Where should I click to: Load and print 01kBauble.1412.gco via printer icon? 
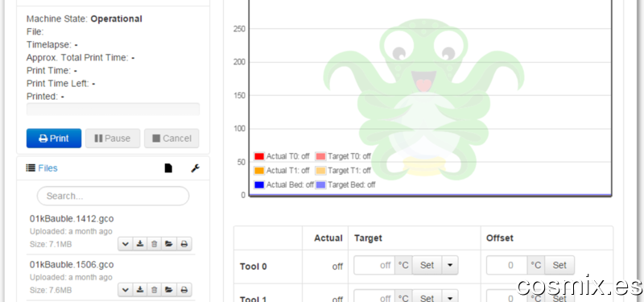tap(184, 244)
